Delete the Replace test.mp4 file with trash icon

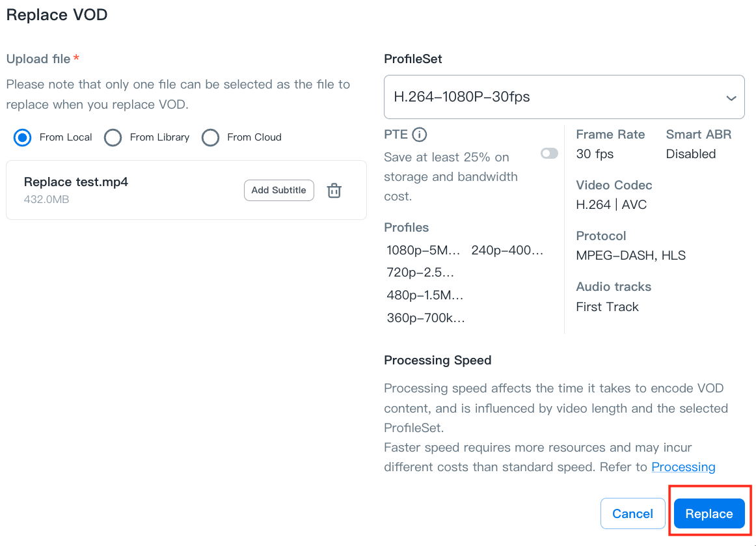pos(334,191)
